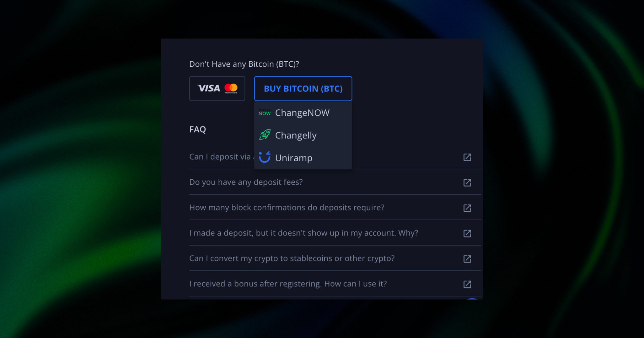Click the Visa logo
The image size is (644, 338).
[x=208, y=88]
